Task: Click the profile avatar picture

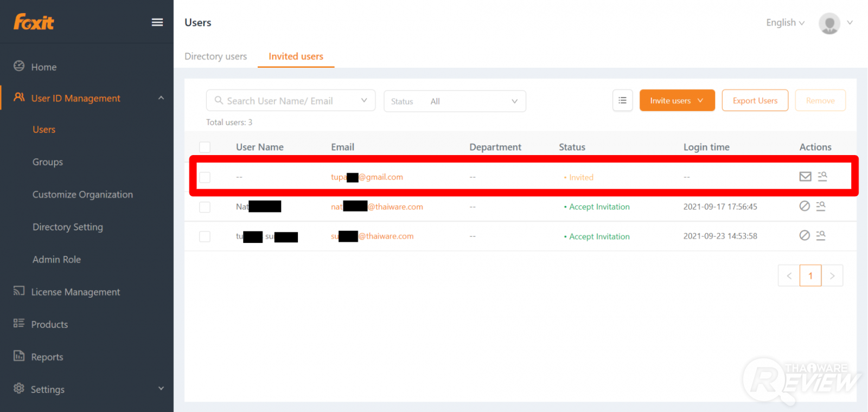Action: pyautogui.click(x=829, y=23)
